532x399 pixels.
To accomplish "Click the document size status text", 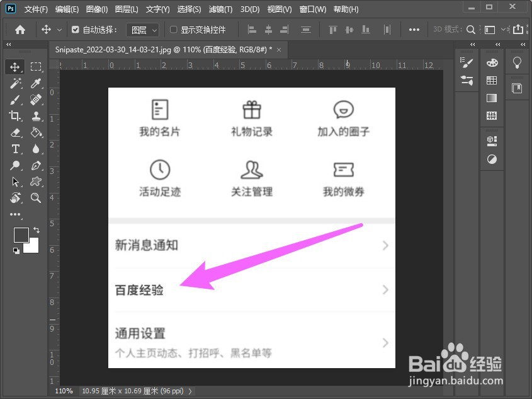I will pyautogui.click(x=133, y=391).
